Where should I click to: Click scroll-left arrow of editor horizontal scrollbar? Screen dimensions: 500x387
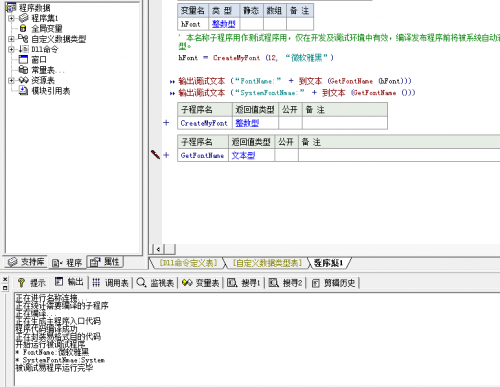[158, 249]
